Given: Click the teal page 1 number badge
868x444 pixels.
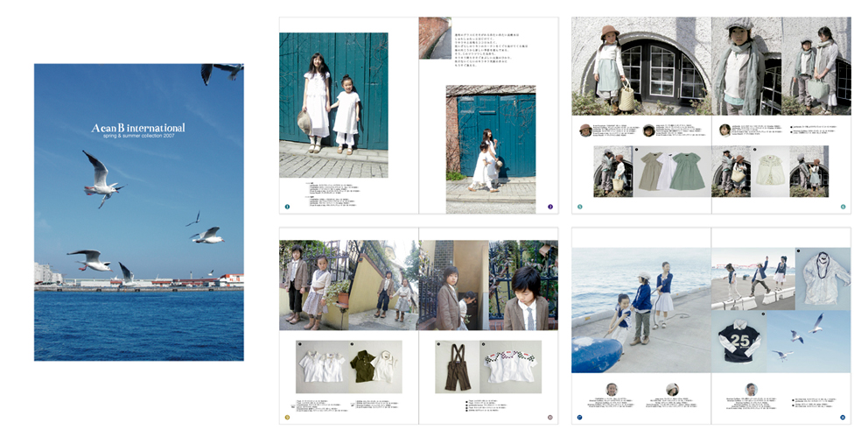Looking at the screenshot, I should (x=286, y=207).
